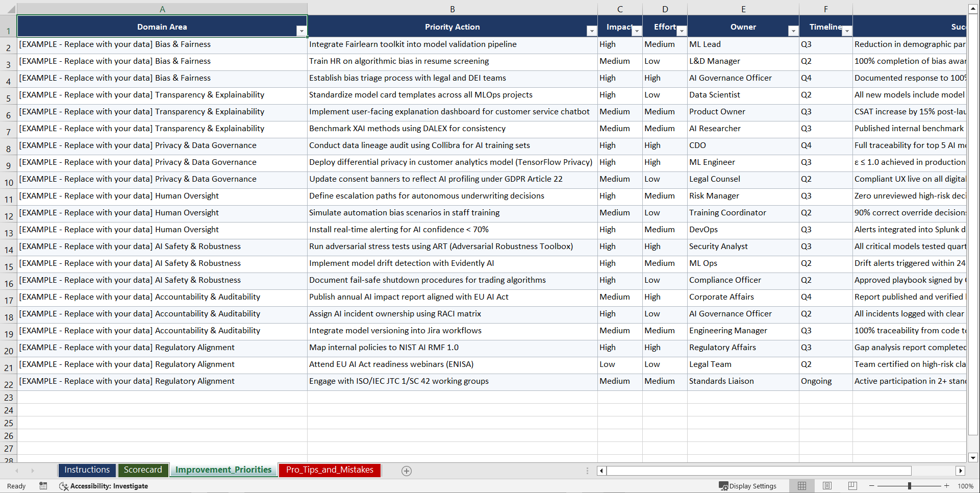Select the Page Layout view icon
Screen dimensions: 980x493
click(827, 486)
